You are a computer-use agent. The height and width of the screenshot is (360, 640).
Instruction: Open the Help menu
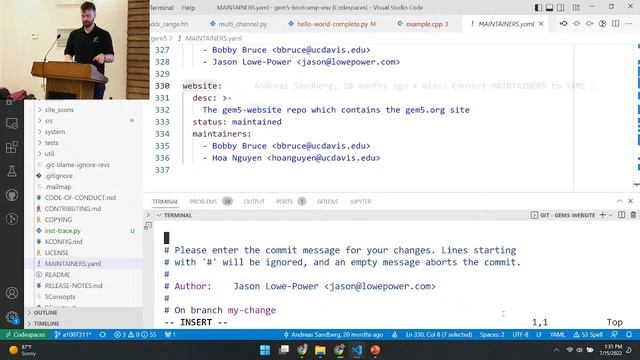point(188,7)
